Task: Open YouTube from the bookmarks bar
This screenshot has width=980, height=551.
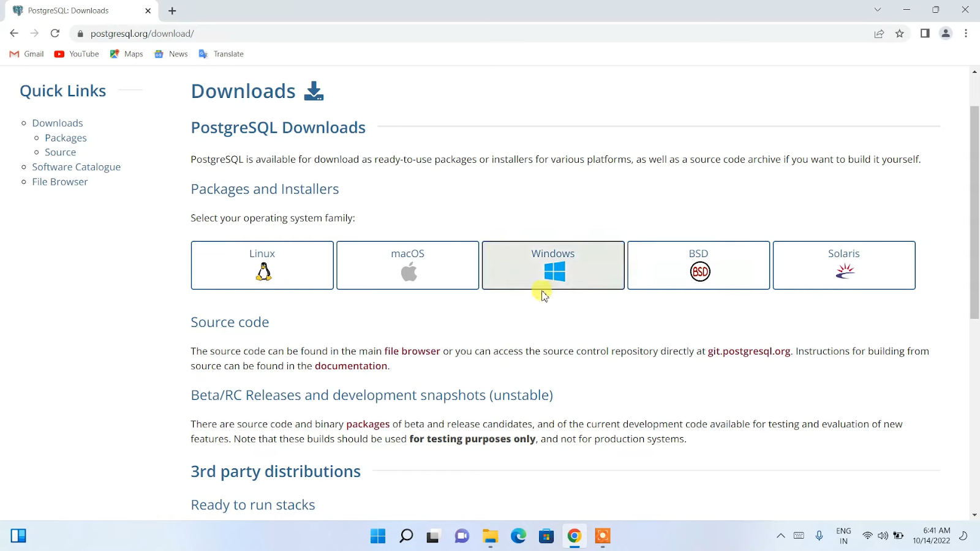Action: coord(76,54)
